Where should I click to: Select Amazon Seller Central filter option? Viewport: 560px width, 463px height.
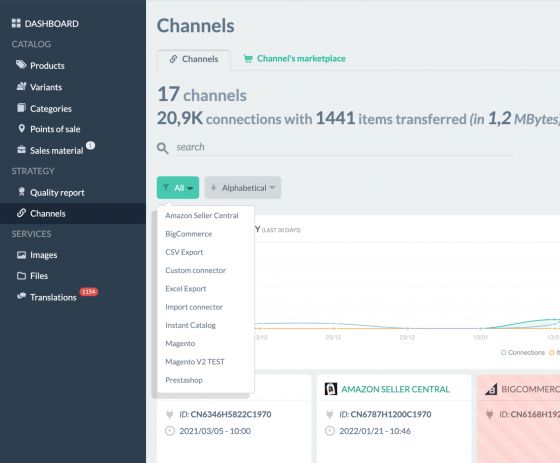202,215
